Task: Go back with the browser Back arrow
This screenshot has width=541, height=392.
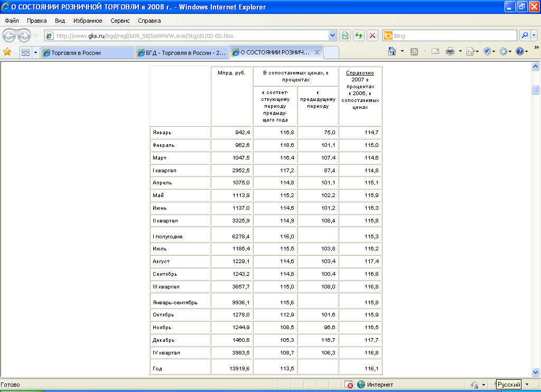Action: tap(10, 35)
